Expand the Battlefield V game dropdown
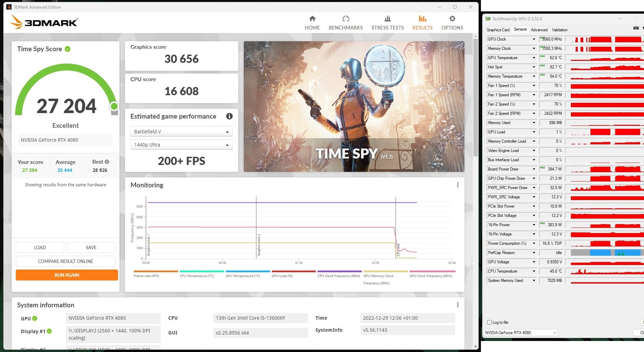This screenshot has width=644, height=352. [x=181, y=132]
